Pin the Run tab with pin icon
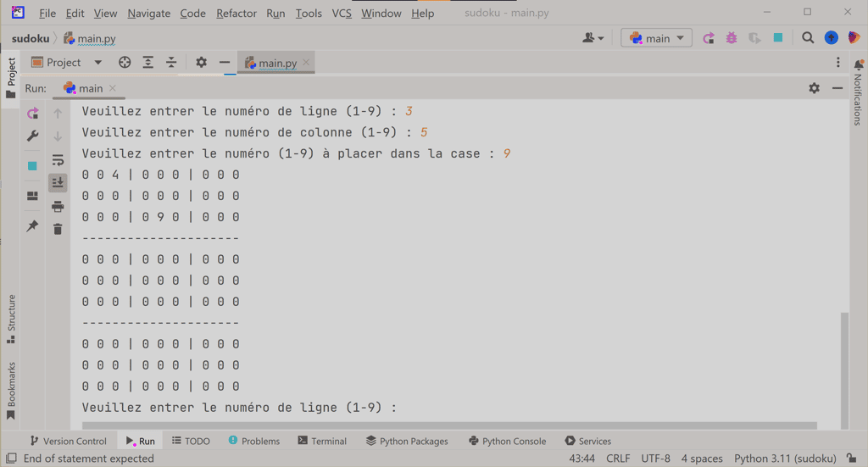868x467 pixels. pyautogui.click(x=32, y=225)
